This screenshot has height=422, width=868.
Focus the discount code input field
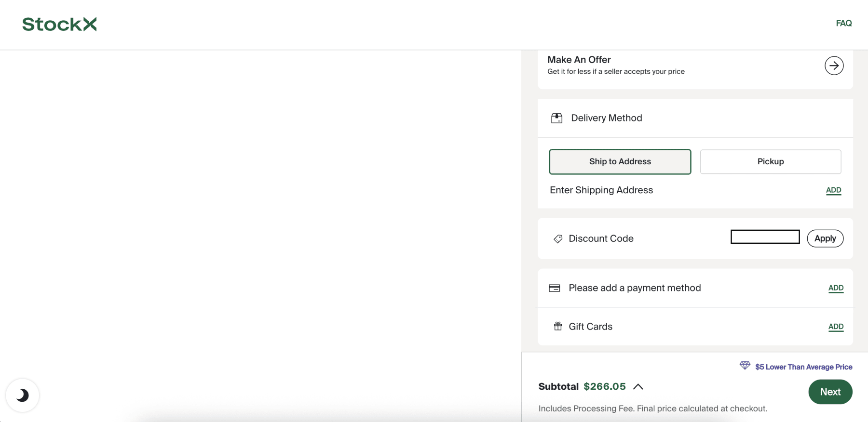pyautogui.click(x=765, y=237)
